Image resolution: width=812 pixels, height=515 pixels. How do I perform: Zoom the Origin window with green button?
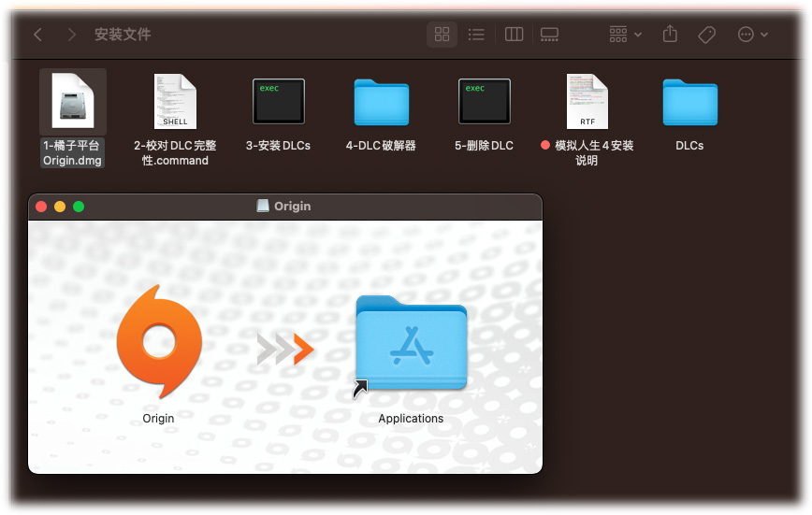click(x=79, y=207)
